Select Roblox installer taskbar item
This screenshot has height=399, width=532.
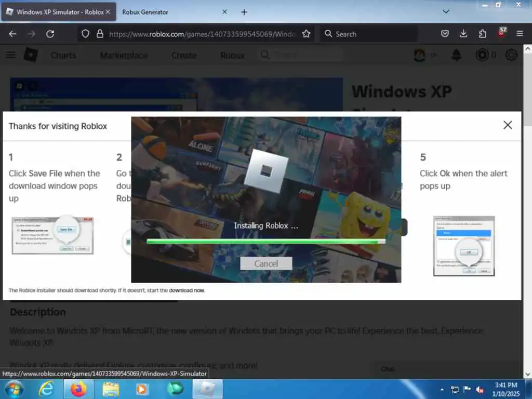point(207,389)
